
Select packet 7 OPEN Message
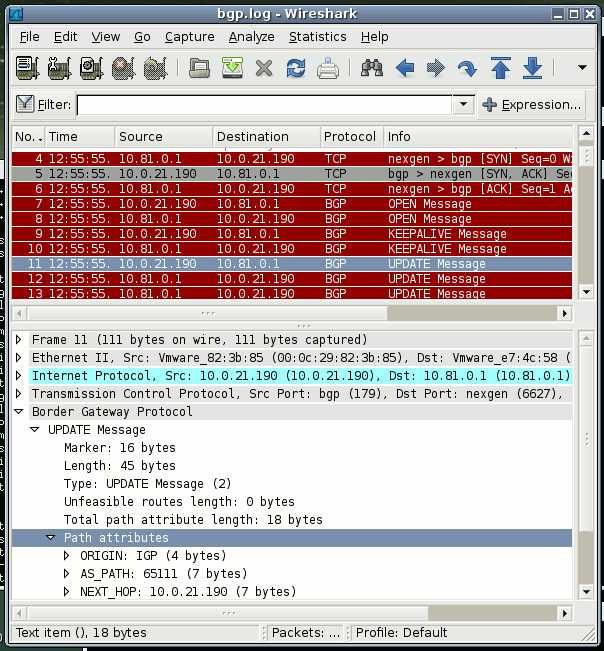click(x=292, y=203)
